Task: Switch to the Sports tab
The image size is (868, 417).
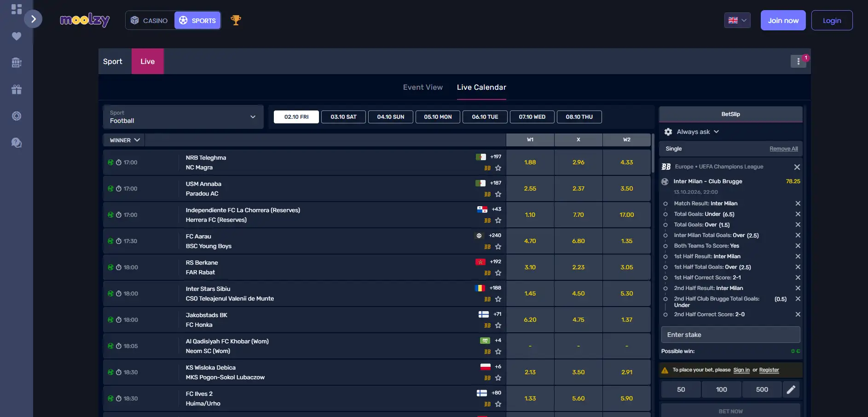Action: click(x=197, y=20)
